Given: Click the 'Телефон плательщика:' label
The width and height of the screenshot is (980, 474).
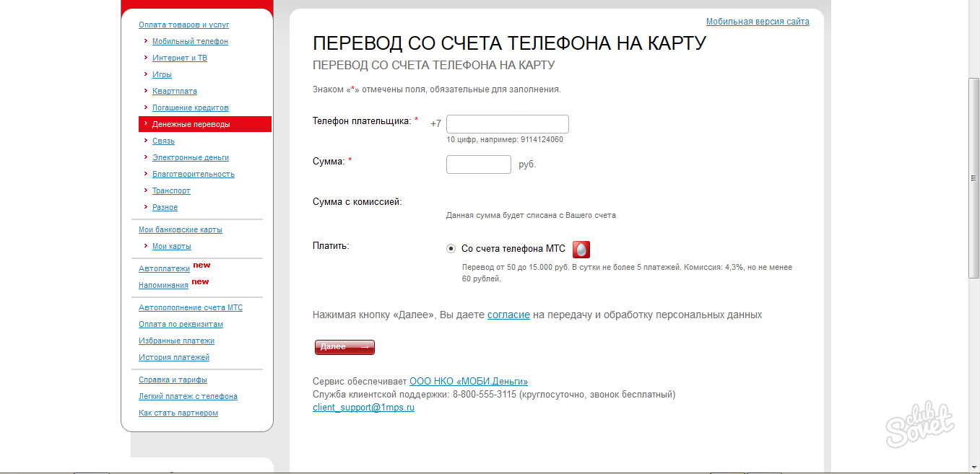Looking at the screenshot, I should pyautogui.click(x=362, y=121).
